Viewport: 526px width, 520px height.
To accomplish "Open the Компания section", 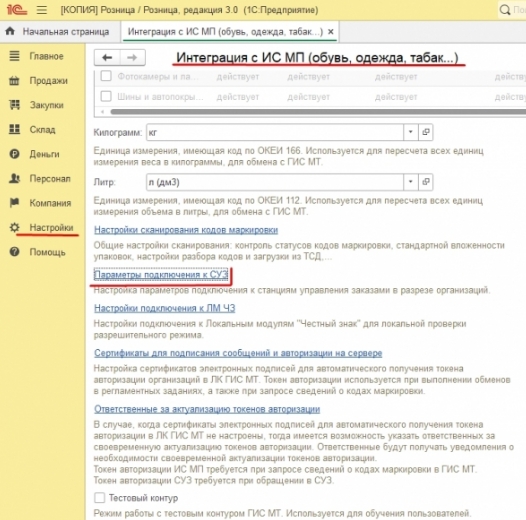I will (50, 203).
